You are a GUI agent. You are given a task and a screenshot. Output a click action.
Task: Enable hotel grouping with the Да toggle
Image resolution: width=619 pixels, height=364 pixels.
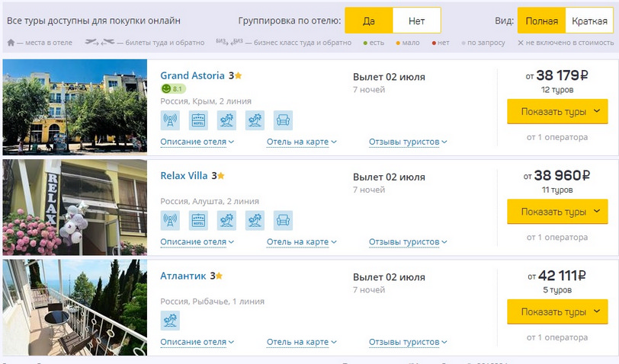(369, 21)
